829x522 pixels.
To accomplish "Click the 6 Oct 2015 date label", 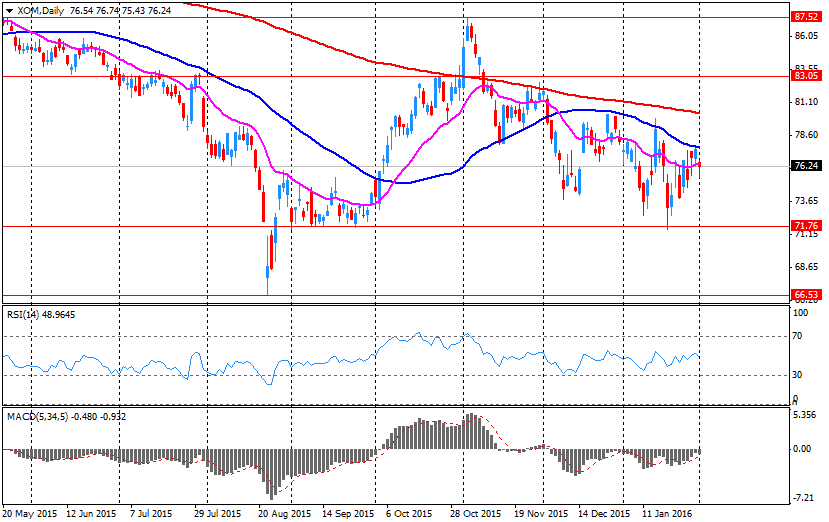I will tap(409, 514).
